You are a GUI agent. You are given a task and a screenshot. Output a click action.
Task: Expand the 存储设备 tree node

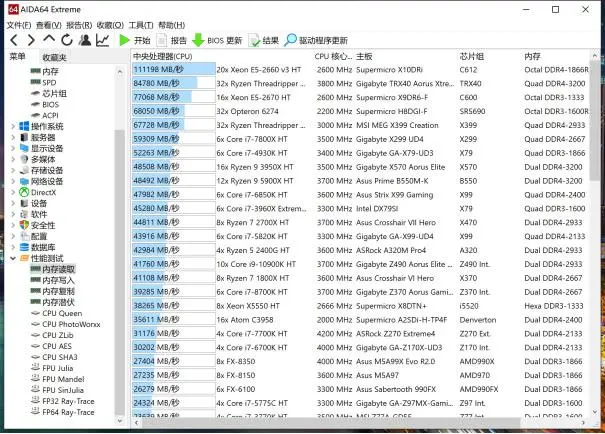(x=13, y=170)
